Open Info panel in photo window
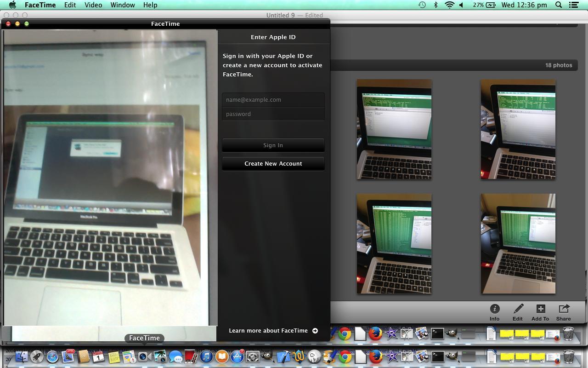The image size is (588, 368). 495,312
